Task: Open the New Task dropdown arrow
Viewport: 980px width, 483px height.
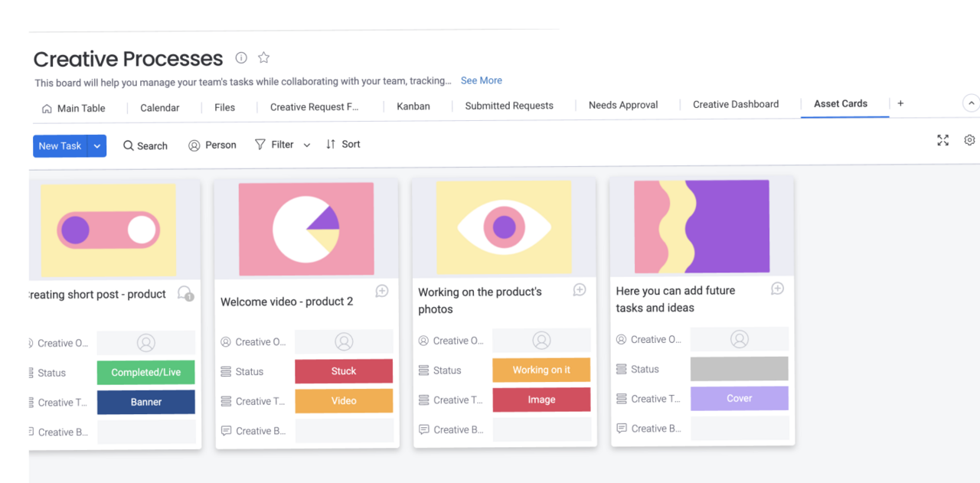Action: coord(97,146)
